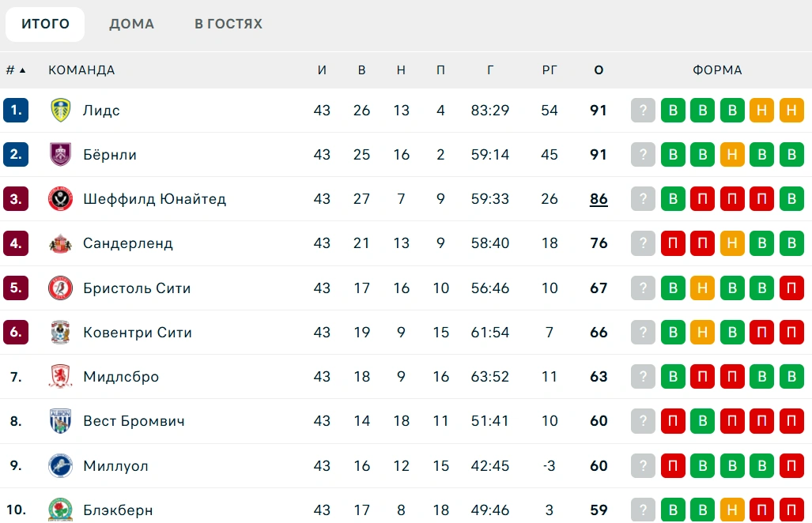Sort table by the # column arrow
The height and width of the screenshot is (523, 812).
(22, 70)
